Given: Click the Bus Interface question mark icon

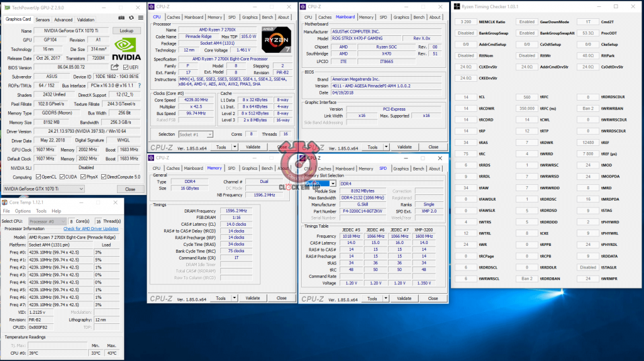Looking at the screenshot, I should 139,85.
